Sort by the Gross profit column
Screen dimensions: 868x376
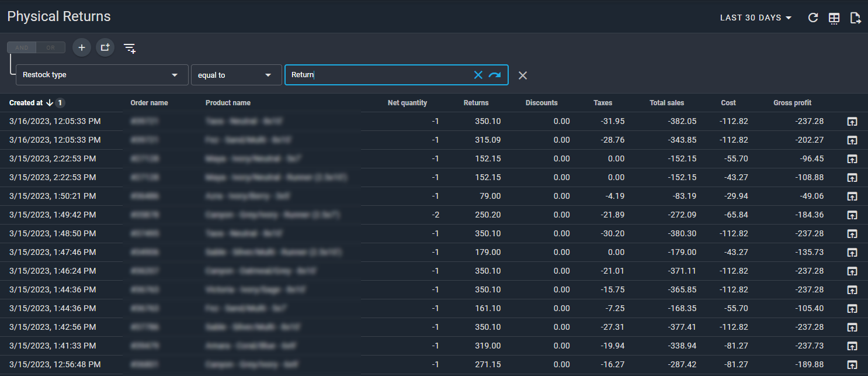[x=792, y=103]
